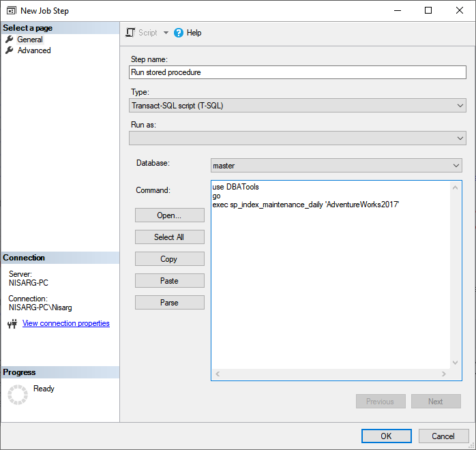Click the Open... button
Screen dimensions: 476x450
tap(169, 215)
